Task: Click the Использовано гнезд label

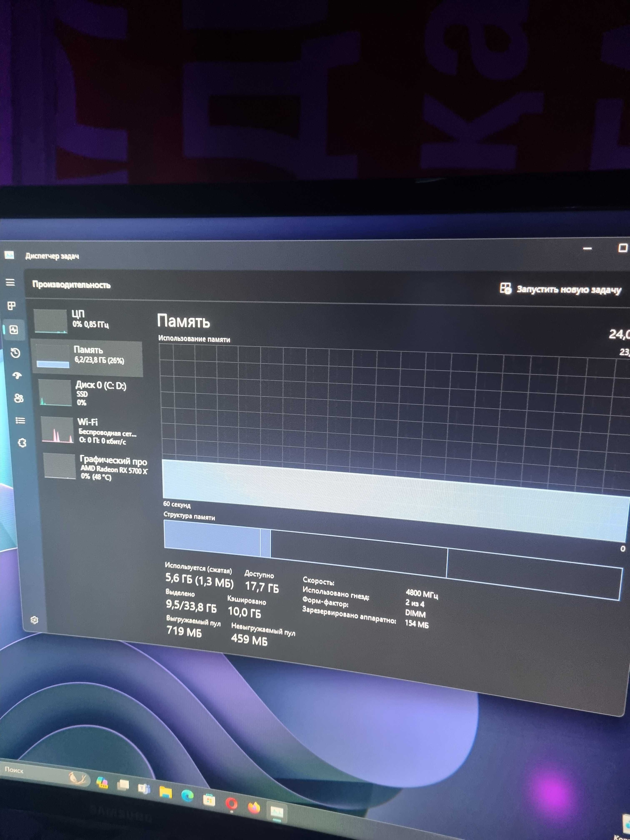Action: pos(336,593)
